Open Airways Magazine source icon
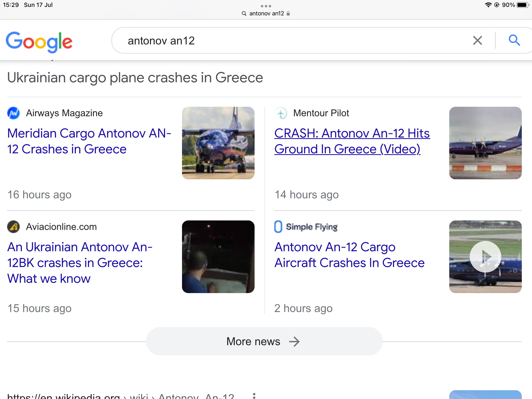The width and height of the screenshot is (532, 399). 14,113
